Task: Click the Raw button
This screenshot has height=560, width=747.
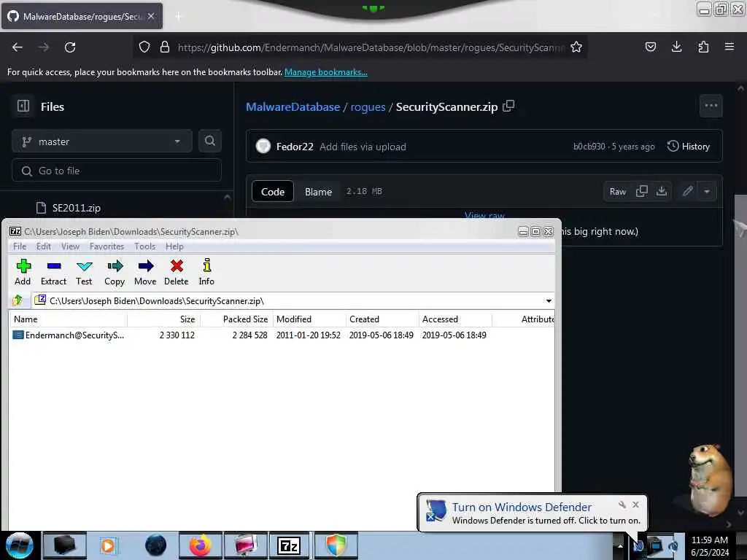Action: [x=617, y=192]
